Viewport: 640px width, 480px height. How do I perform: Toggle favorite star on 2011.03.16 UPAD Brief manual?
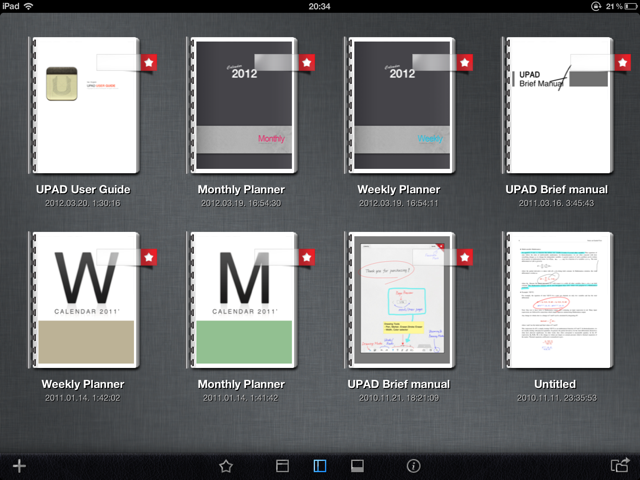[x=623, y=62]
